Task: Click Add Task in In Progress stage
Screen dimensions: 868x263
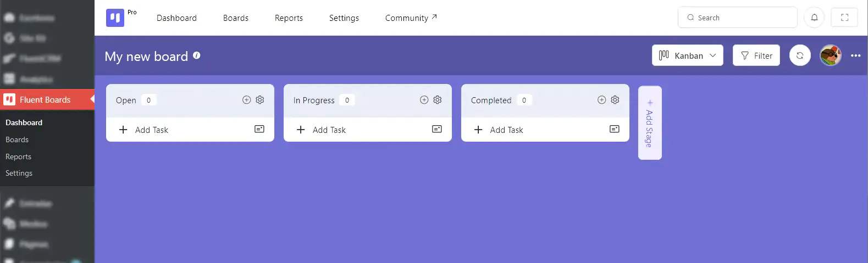Action: [329, 130]
